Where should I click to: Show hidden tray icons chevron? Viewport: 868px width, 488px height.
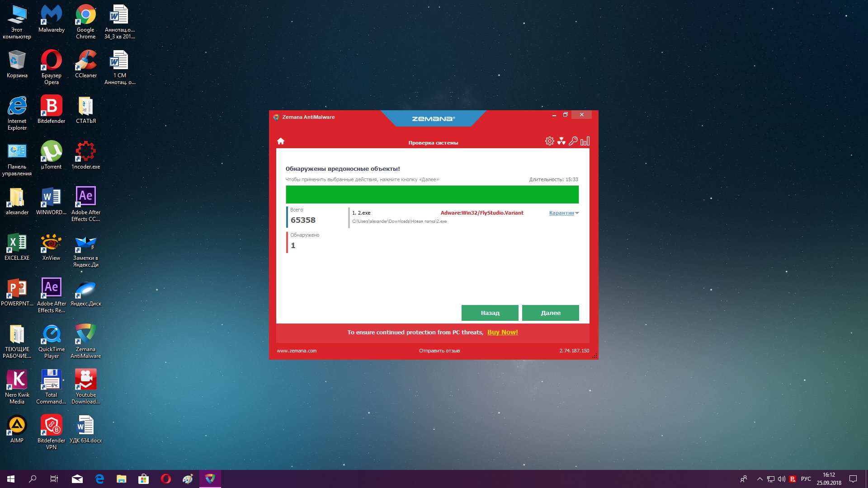759,479
